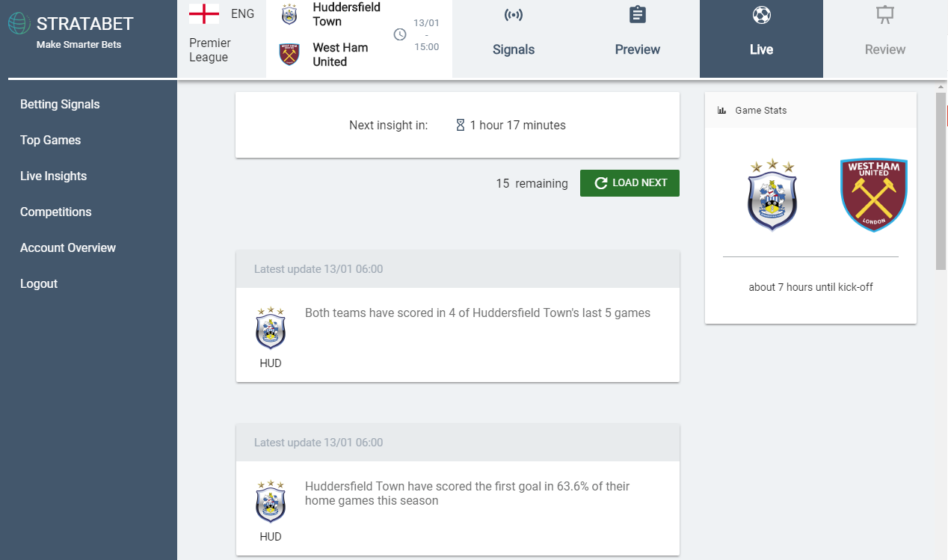
Task: Click the Signals broadcast icon
Action: click(514, 15)
